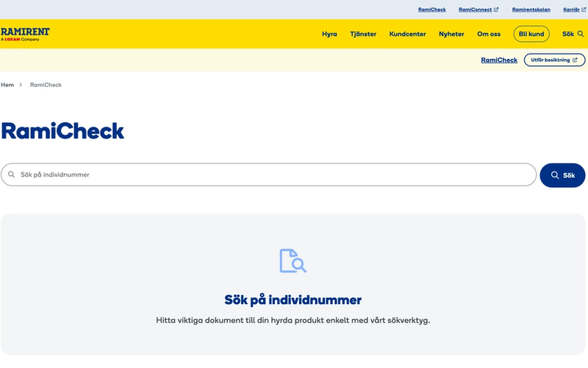This screenshot has width=588, height=368.
Task: Open the Ramirentskolan link
Action: pyautogui.click(x=531, y=10)
